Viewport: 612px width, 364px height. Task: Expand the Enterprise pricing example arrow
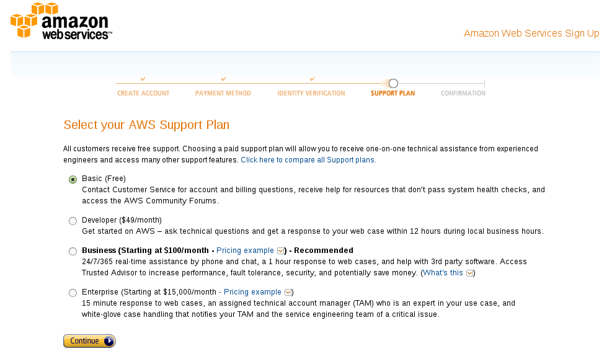pos(288,293)
